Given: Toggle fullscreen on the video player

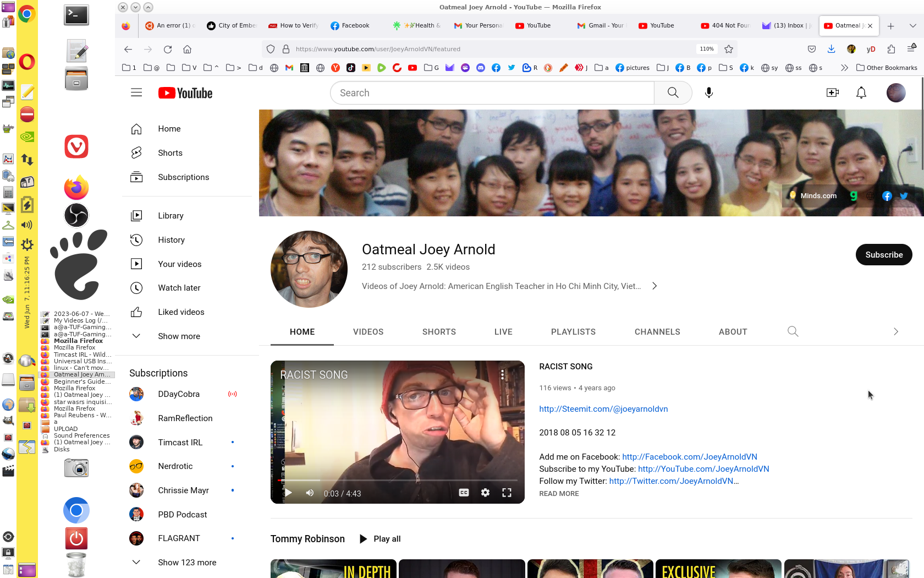Looking at the screenshot, I should (507, 493).
